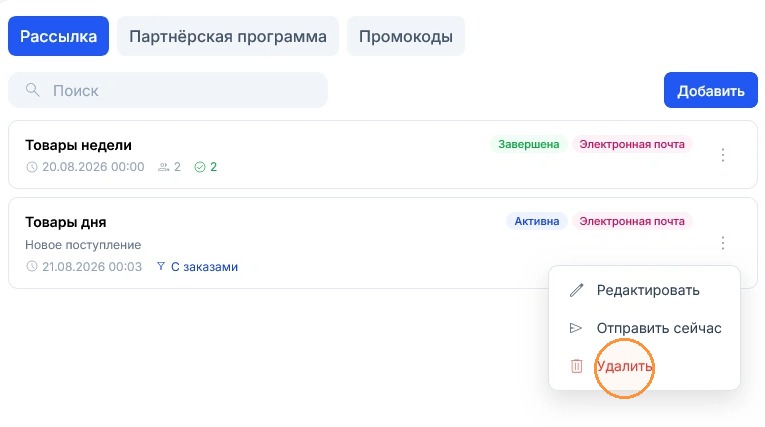This screenshot has width=765, height=427.
Task: Open three-dot menu for Товары недели
Action: (x=723, y=155)
